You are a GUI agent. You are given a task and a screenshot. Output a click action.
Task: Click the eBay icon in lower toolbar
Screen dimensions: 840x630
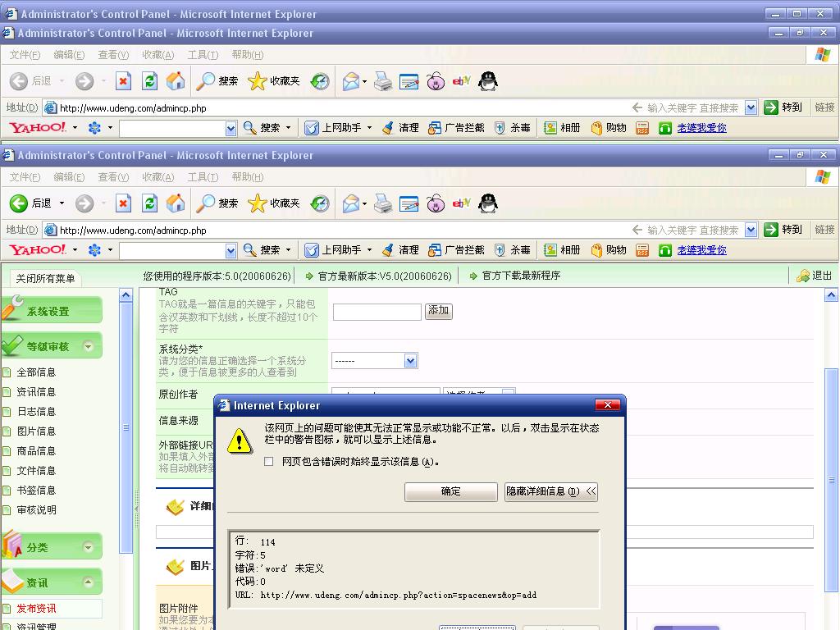pos(461,203)
